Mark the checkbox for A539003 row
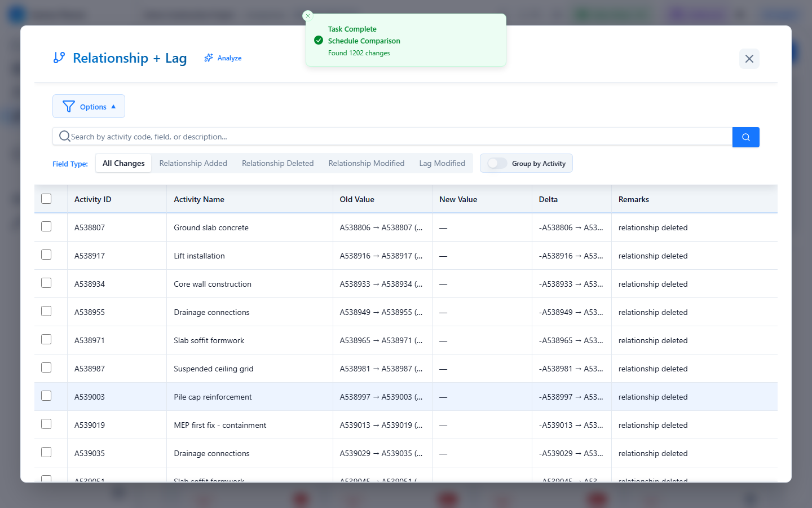 coord(46,396)
